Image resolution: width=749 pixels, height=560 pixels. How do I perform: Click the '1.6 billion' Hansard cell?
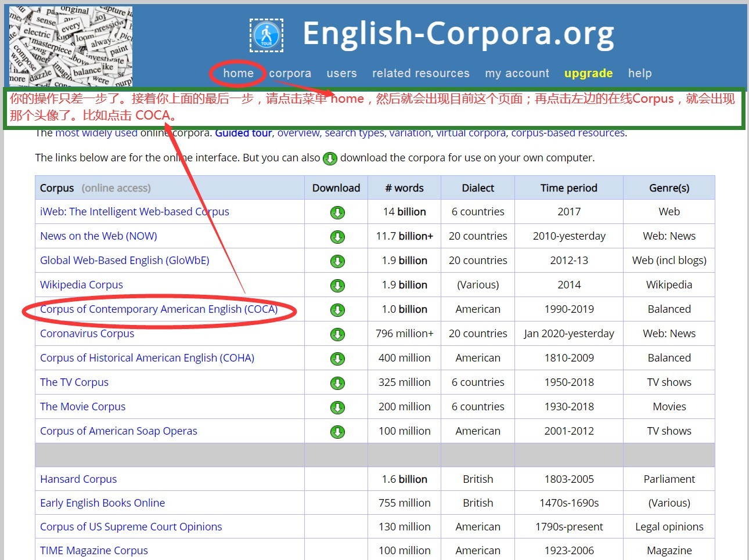(405, 479)
